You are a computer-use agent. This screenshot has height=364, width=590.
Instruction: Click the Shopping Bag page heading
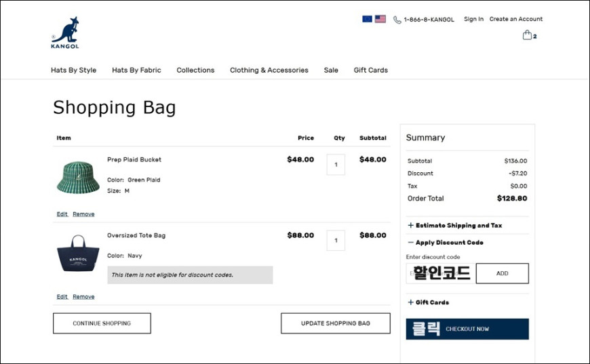click(x=115, y=108)
